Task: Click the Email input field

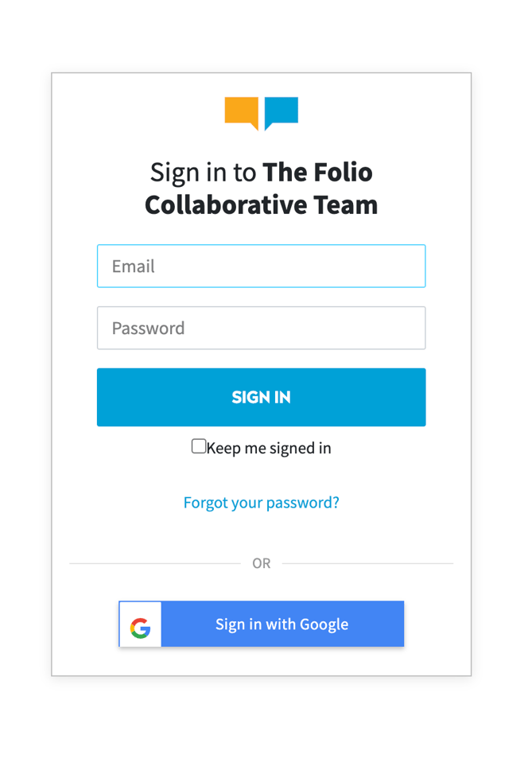Action: [261, 266]
